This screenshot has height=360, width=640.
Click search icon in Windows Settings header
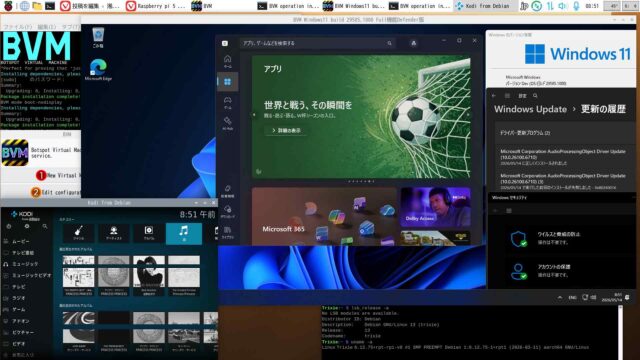[x=535, y=96]
